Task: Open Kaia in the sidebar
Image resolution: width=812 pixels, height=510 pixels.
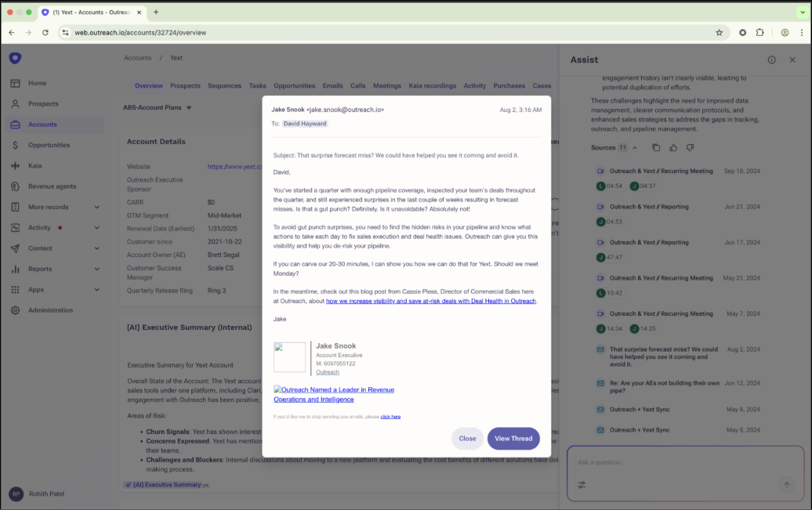Action: coord(34,165)
